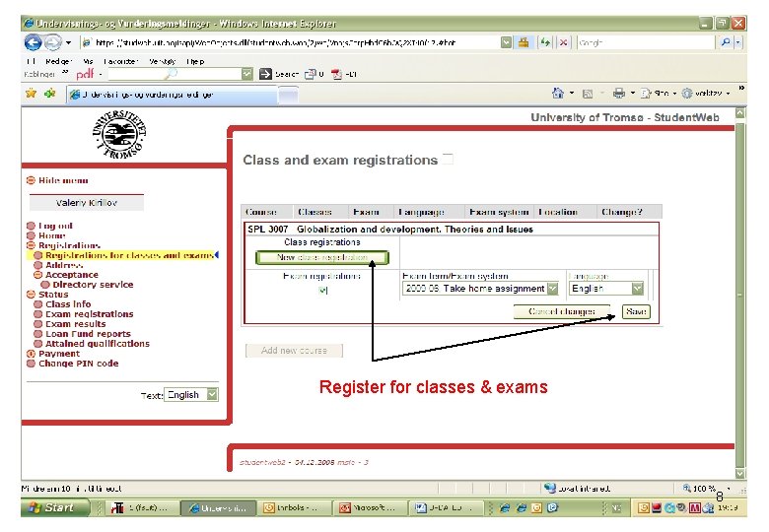Click the page vertical scrollbar up arrow
Image resolution: width=769 pixels, height=532 pixels.
740,113
